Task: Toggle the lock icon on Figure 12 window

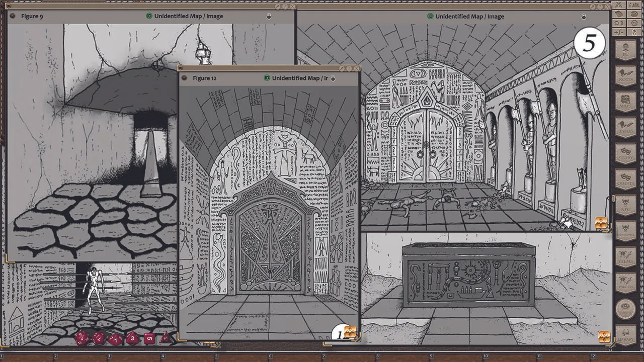Action: [x=333, y=78]
